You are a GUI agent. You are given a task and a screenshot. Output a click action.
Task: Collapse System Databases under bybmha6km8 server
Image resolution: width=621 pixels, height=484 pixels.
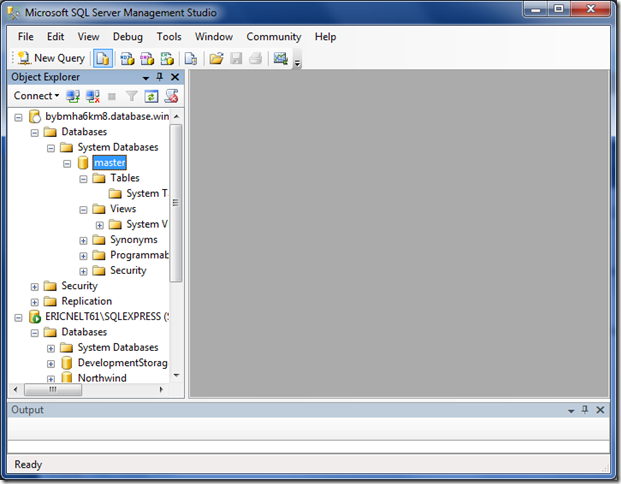coord(51,148)
